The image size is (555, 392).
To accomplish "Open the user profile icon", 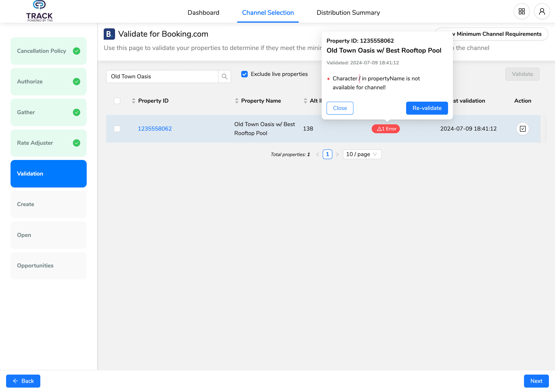I will 542,11.
